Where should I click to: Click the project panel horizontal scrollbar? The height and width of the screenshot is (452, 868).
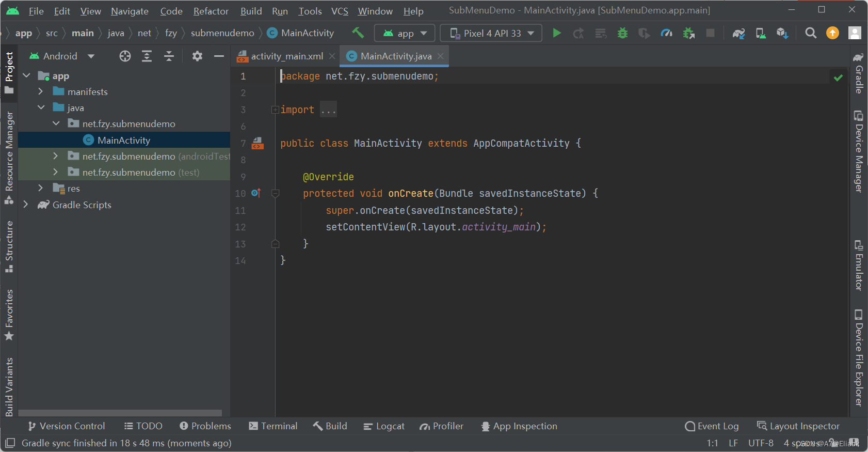coord(120,413)
